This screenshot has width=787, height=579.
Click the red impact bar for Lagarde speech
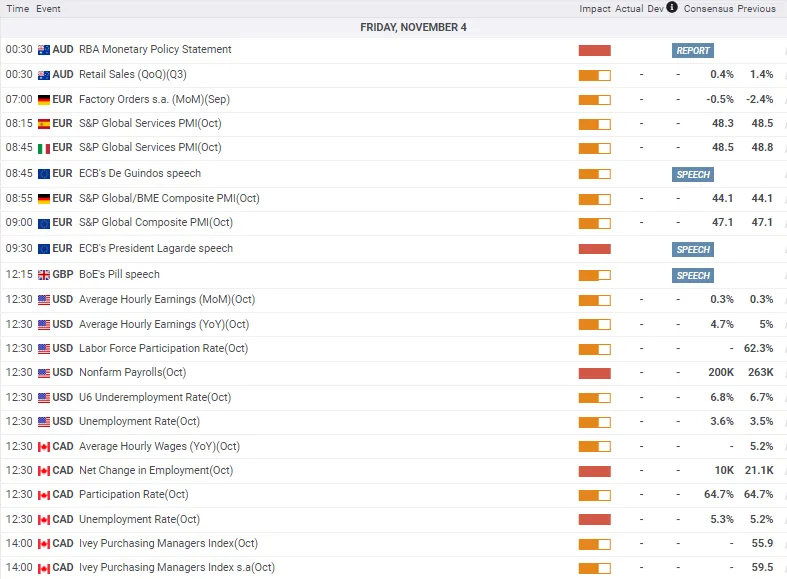point(594,249)
